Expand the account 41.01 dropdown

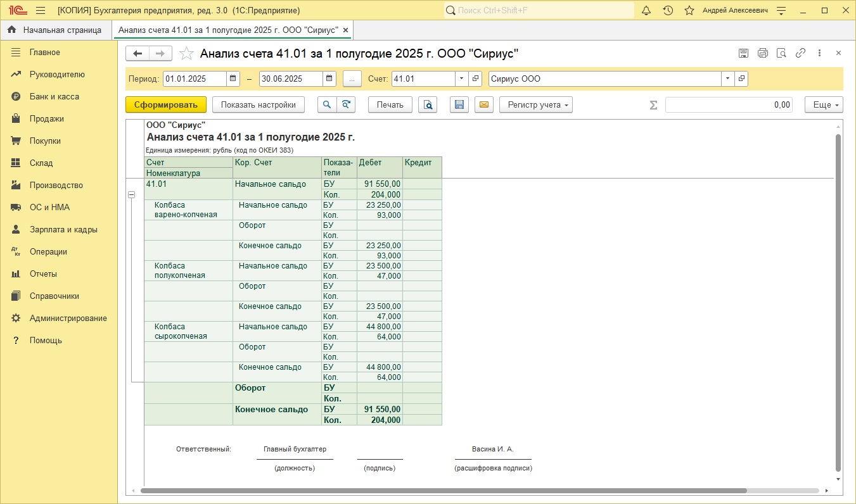[x=461, y=79]
